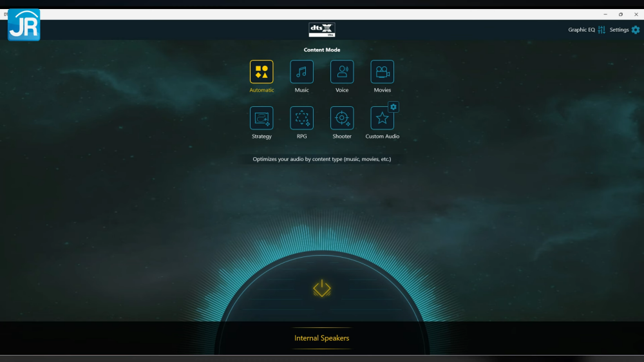Minimize the DTS:X Ultra window
Viewport: 644px width, 362px height.
[605, 14]
